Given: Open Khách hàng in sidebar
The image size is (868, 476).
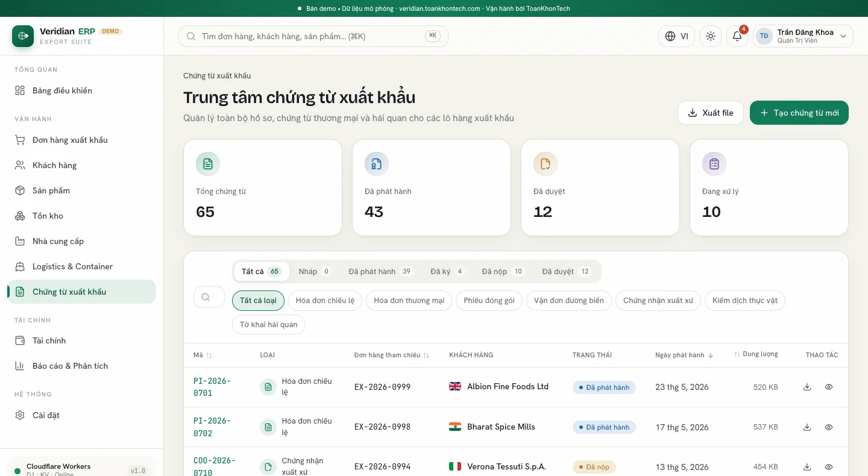Looking at the screenshot, I should click(81, 165).
